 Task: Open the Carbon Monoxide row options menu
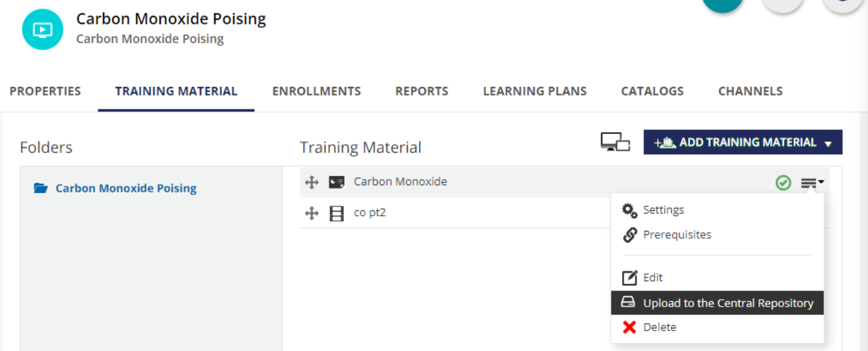pos(812,183)
